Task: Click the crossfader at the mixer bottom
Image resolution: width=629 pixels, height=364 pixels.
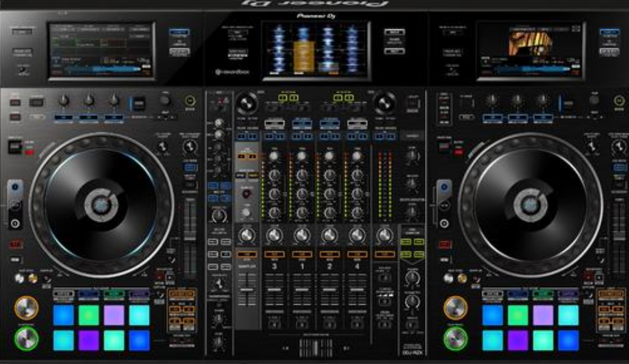Action: click(316, 348)
